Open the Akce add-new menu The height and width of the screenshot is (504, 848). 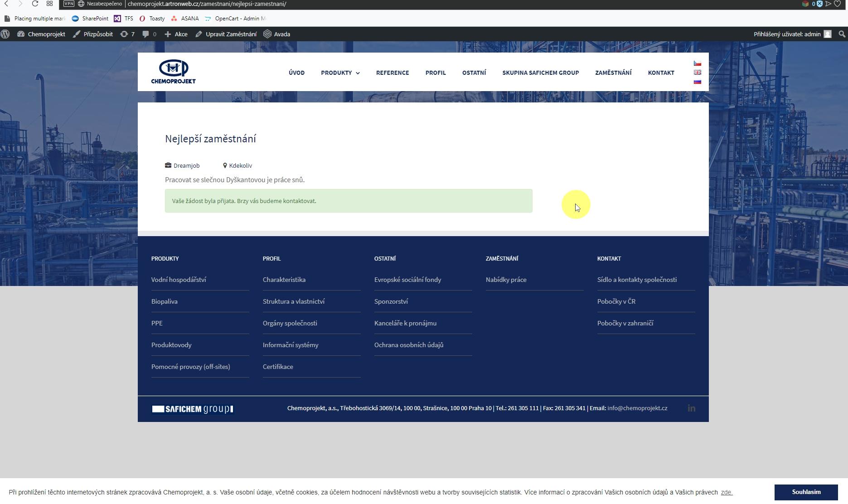click(176, 34)
